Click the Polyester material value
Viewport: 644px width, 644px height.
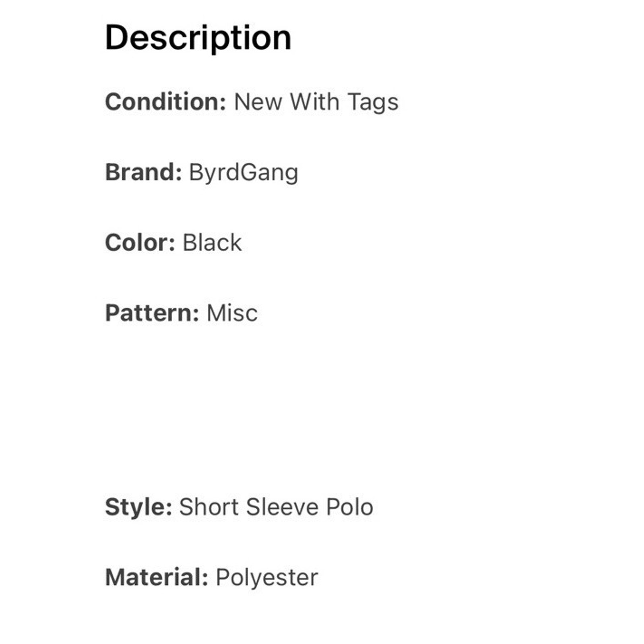coord(267,578)
